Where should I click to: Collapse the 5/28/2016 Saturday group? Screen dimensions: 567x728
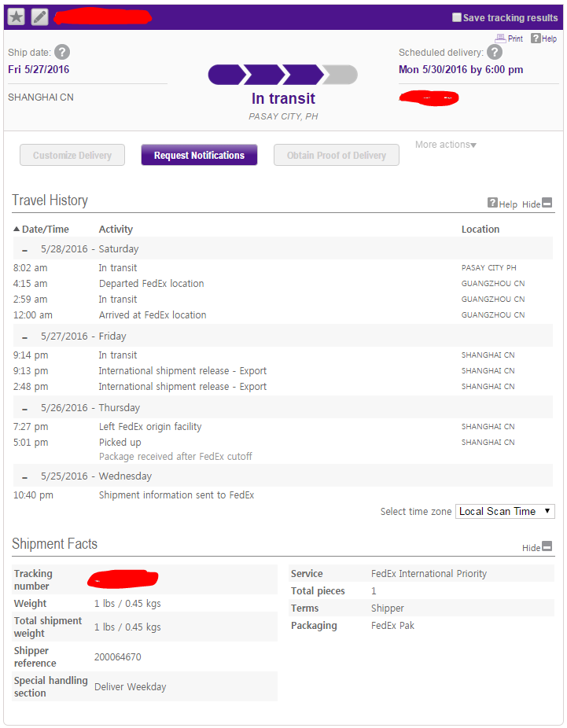pos(24,249)
